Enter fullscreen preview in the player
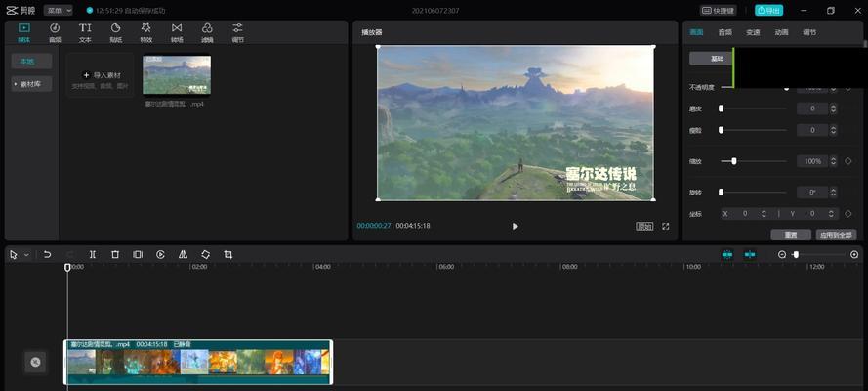Viewport: 868px width, 391px height. pos(666,226)
